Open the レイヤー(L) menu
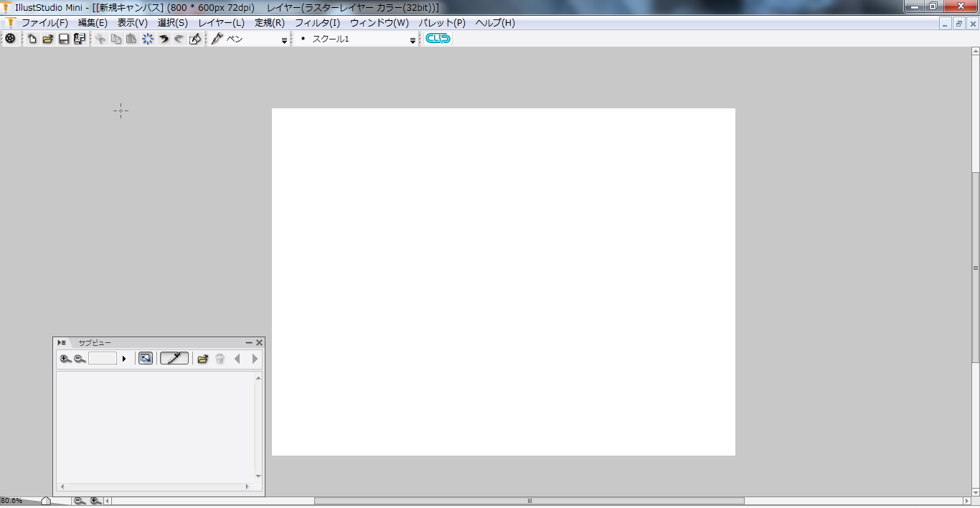 click(221, 23)
